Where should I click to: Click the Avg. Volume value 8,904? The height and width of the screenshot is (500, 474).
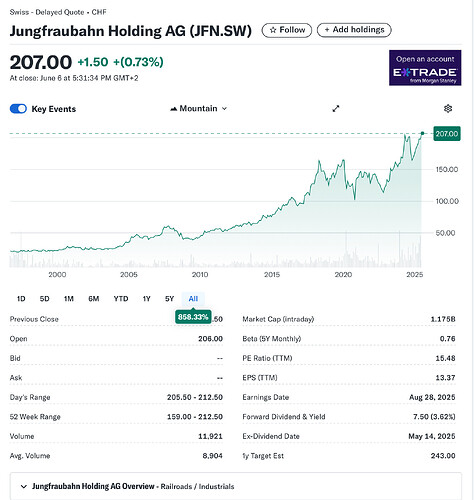(212, 456)
